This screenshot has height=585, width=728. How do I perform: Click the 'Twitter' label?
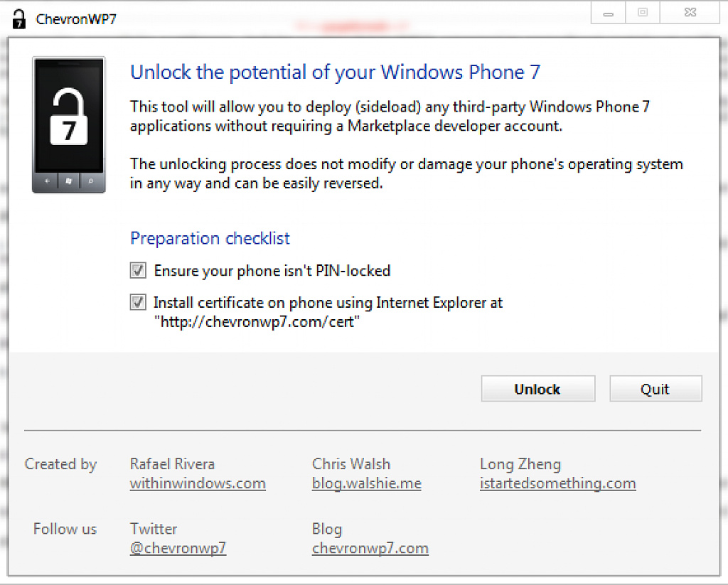click(154, 529)
